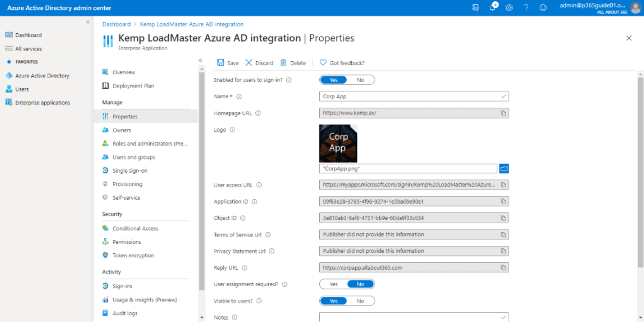Click the info icon beside Reply URL
The image size is (644, 326).
tap(245, 268)
